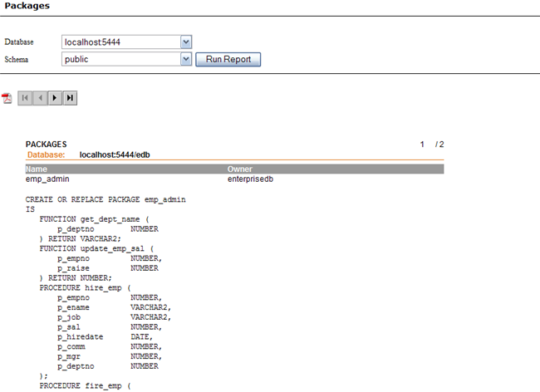Go to first page of report
540x392 pixels.
[25, 98]
